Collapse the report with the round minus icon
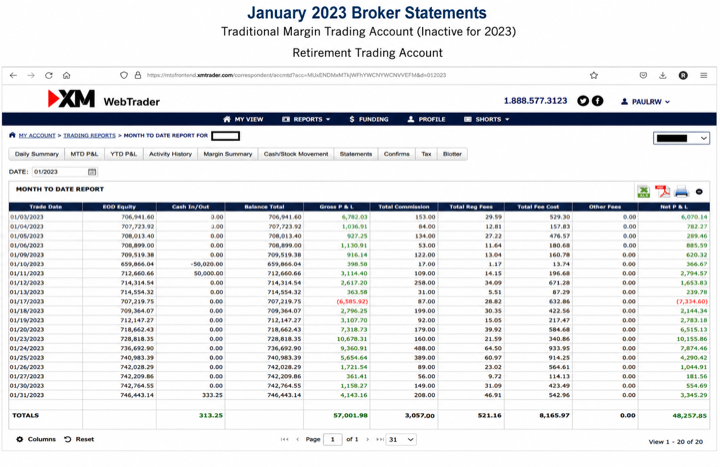 point(699,192)
